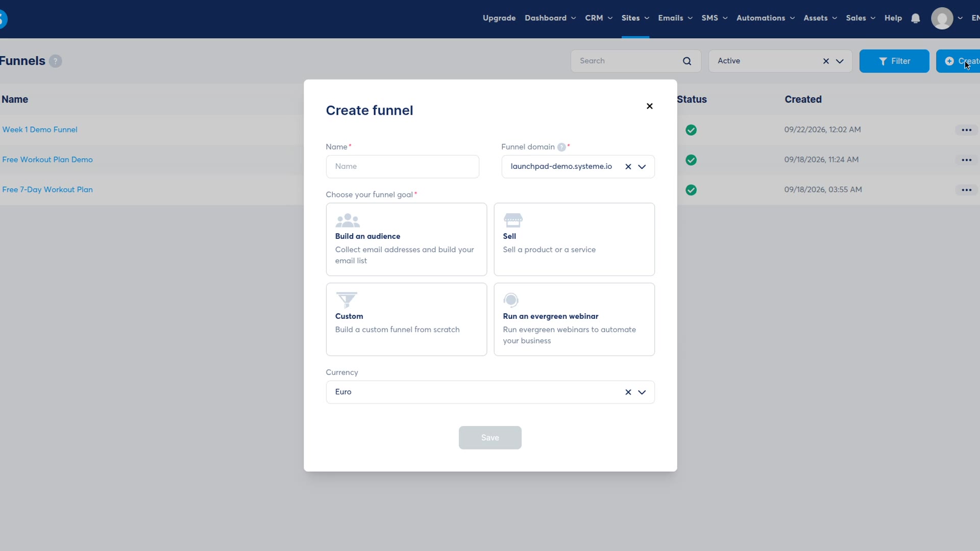The width and height of the screenshot is (980, 551).
Task: Open actions menu for Free Workout Plan Demo
Action: tap(966, 160)
